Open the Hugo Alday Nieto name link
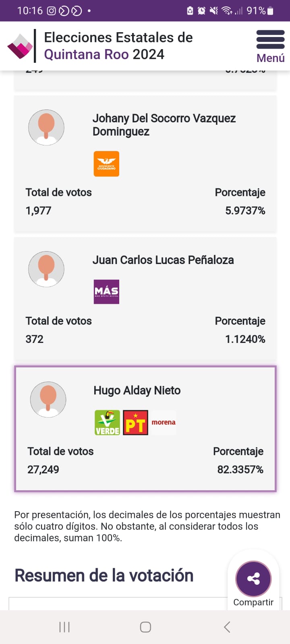The width and height of the screenshot is (290, 644). [x=137, y=390]
